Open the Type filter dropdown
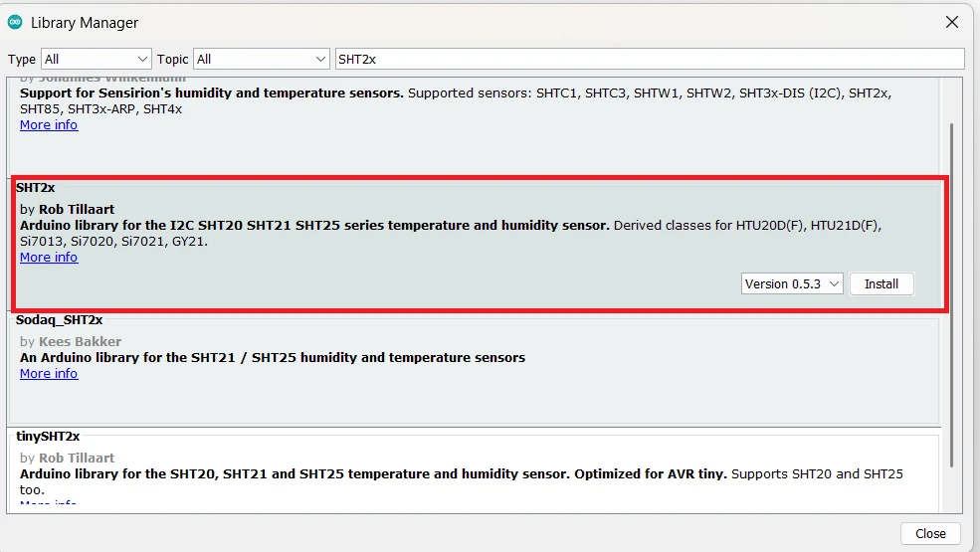 coord(96,59)
